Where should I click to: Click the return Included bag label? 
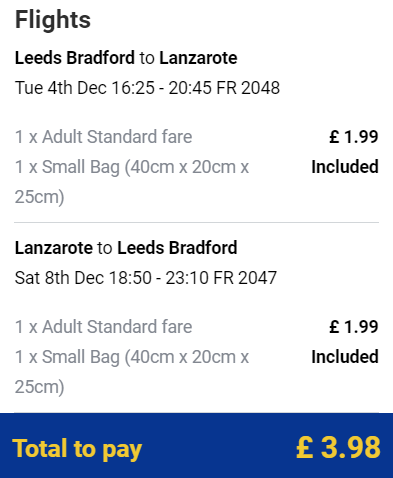345,357
